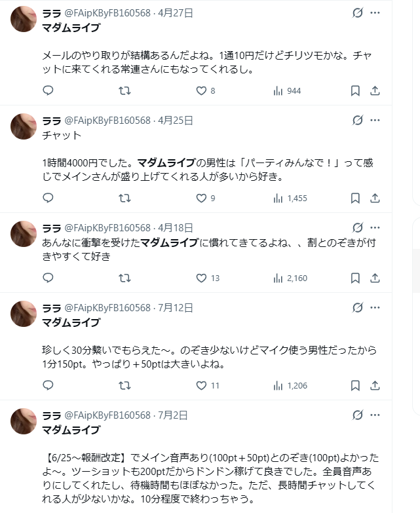Open more options on April 18 post
This screenshot has width=420, height=513.
(x=375, y=227)
